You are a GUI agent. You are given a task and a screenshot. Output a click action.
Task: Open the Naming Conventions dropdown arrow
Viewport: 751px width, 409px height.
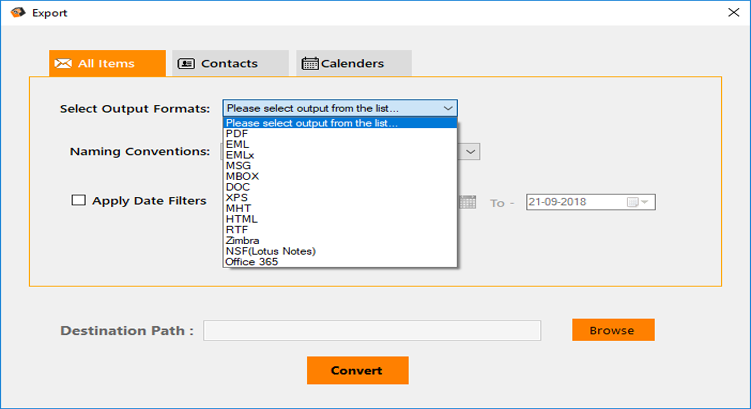click(x=470, y=152)
